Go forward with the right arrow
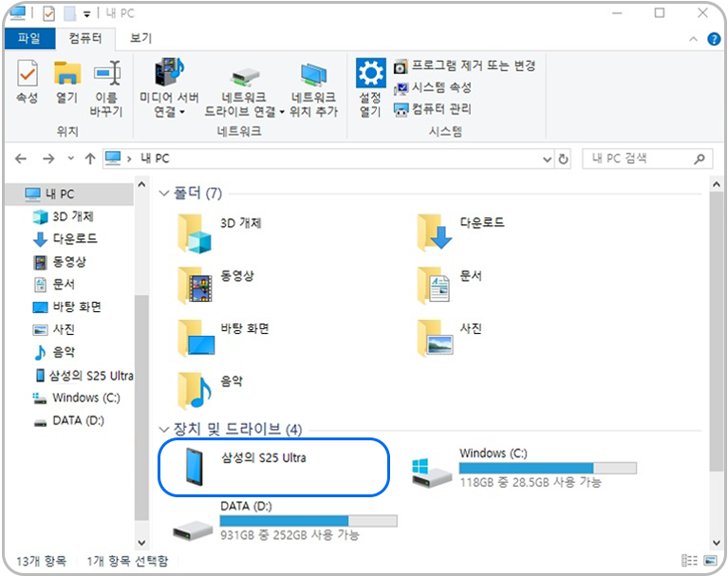 tap(48, 159)
